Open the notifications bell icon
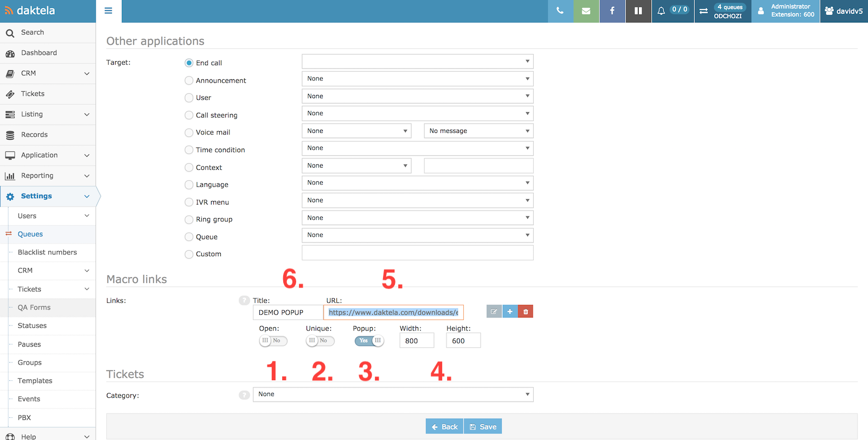Screen dimensions: 868x440 click(x=661, y=11)
